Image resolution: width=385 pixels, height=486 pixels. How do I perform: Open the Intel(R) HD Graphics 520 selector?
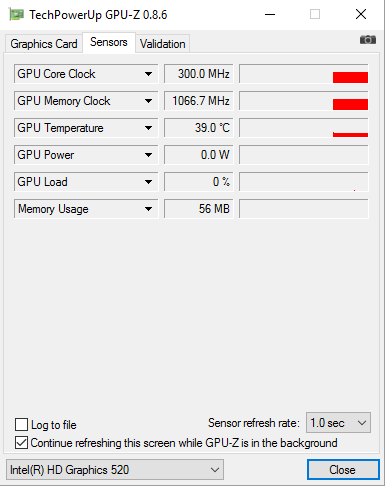point(115,470)
